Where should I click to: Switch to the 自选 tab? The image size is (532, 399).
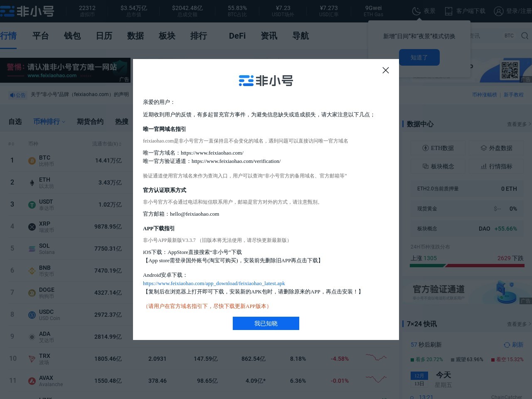15,121
